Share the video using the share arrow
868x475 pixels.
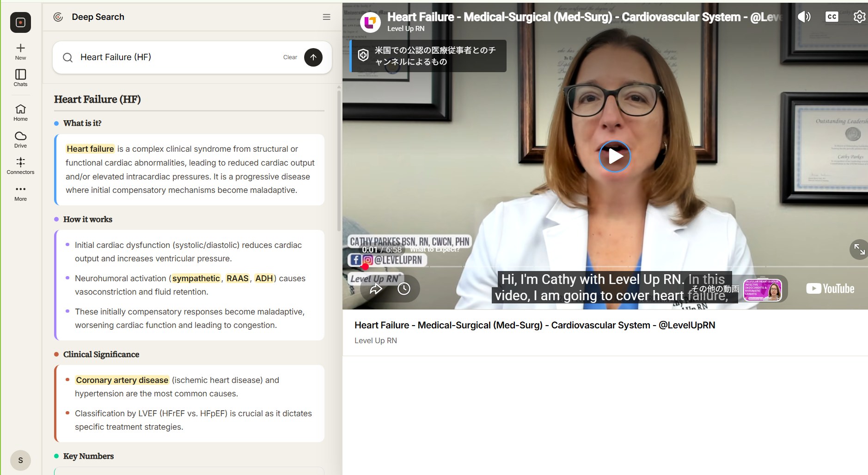coord(376,289)
